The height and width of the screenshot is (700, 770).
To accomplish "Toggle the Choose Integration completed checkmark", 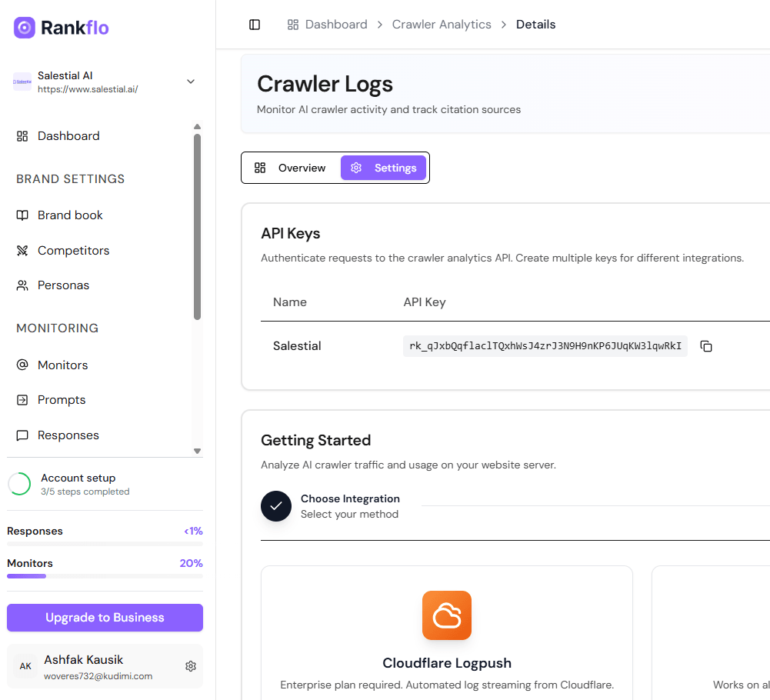I will click(275, 506).
